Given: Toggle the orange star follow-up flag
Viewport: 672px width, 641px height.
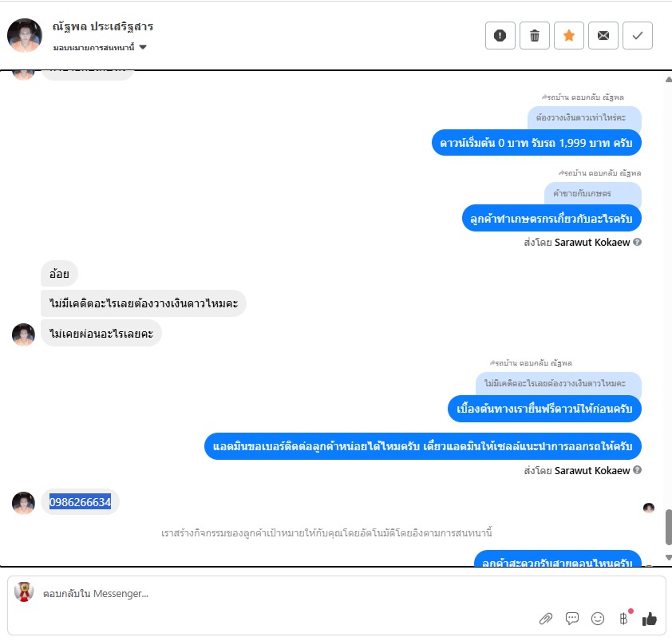Looking at the screenshot, I should (x=569, y=36).
